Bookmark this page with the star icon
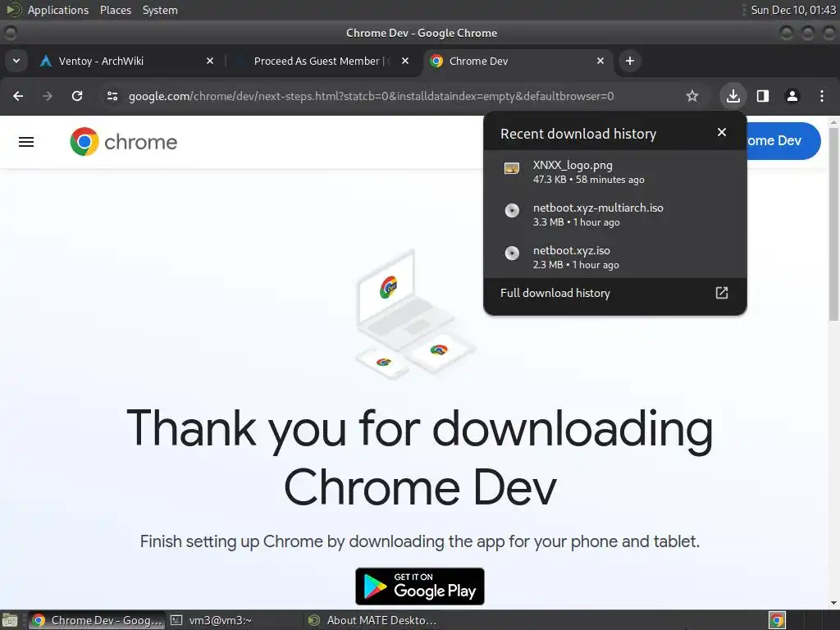This screenshot has width=840, height=630. tap(692, 96)
